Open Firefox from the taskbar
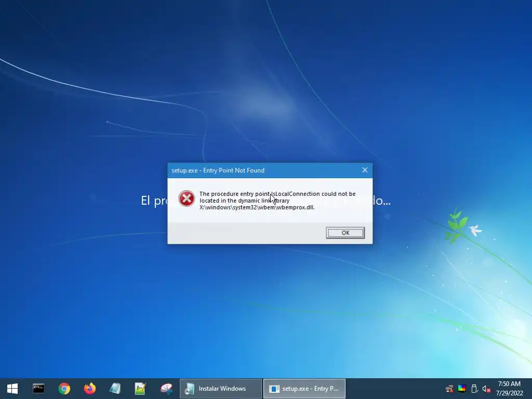 pyautogui.click(x=89, y=389)
